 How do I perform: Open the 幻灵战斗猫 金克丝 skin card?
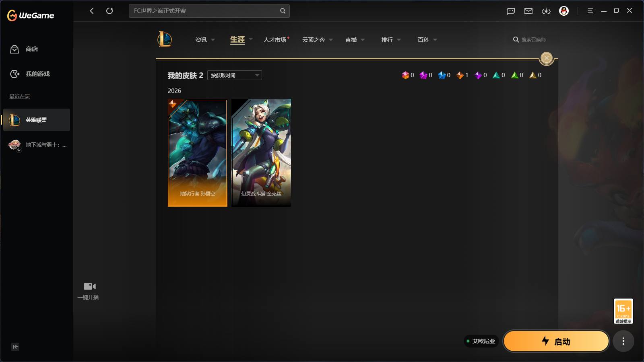[x=261, y=153]
